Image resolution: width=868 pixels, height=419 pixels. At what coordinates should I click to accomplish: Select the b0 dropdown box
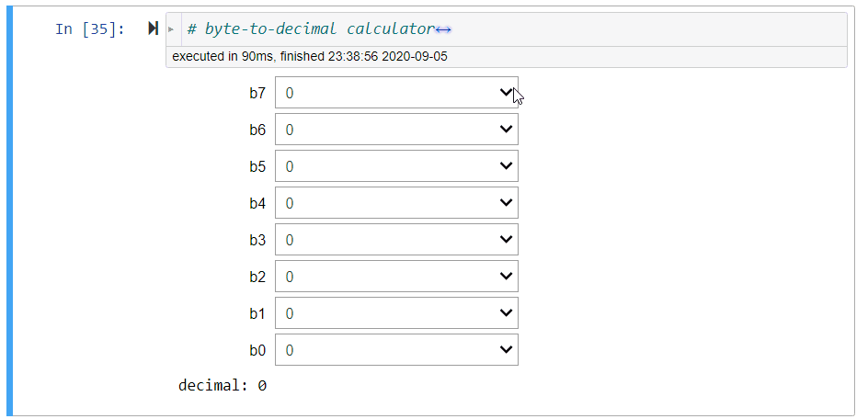pos(396,350)
